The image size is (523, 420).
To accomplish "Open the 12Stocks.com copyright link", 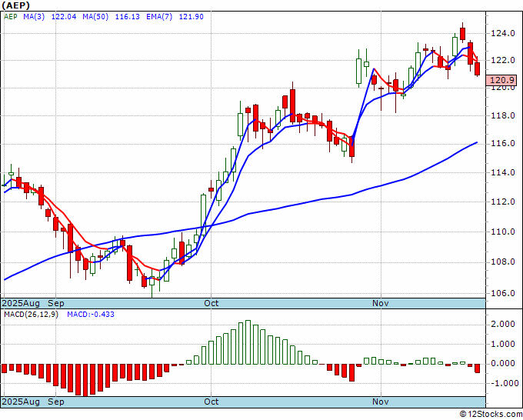I will coord(491,414).
